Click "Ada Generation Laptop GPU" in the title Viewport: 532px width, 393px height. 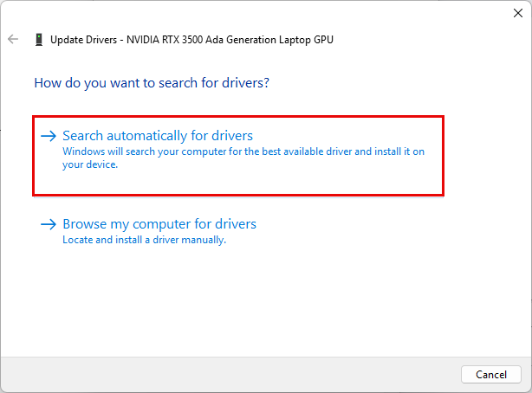(269, 40)
